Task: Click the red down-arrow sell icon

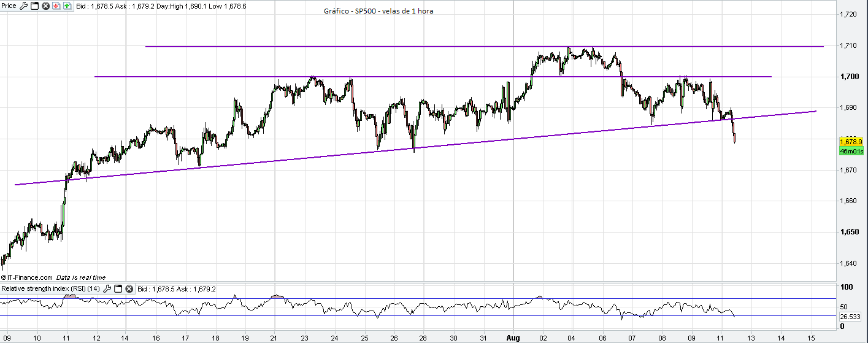Action: (56, 6)
